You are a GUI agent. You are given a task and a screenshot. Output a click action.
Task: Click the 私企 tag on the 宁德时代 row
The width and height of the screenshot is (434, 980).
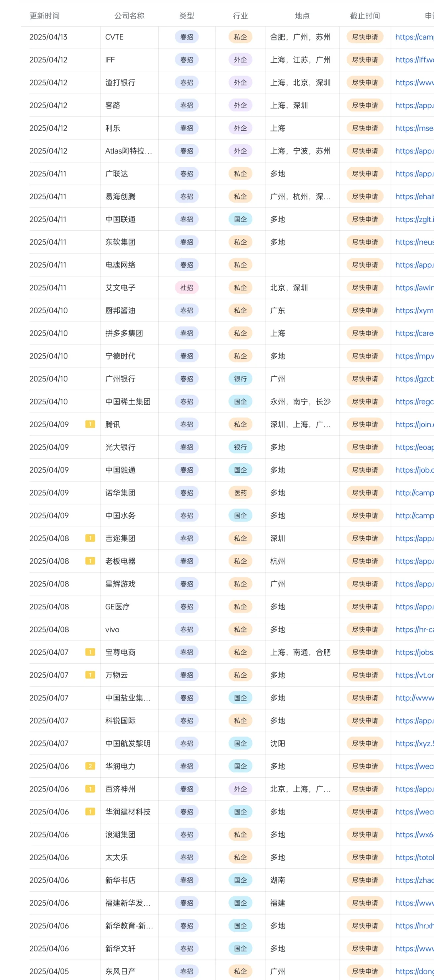[x=240, y=356]
